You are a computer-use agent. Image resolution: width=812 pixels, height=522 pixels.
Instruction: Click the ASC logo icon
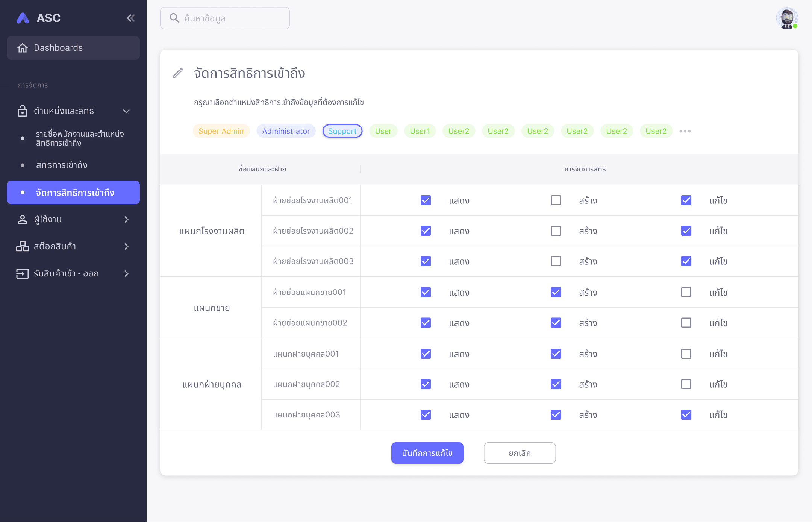(23, 18)
